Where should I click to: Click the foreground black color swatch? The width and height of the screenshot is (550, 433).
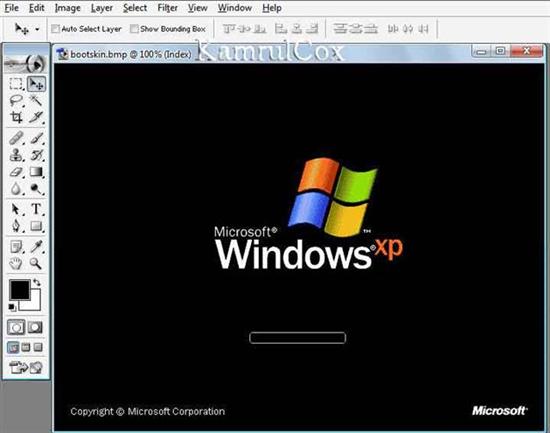coord(19,291)
